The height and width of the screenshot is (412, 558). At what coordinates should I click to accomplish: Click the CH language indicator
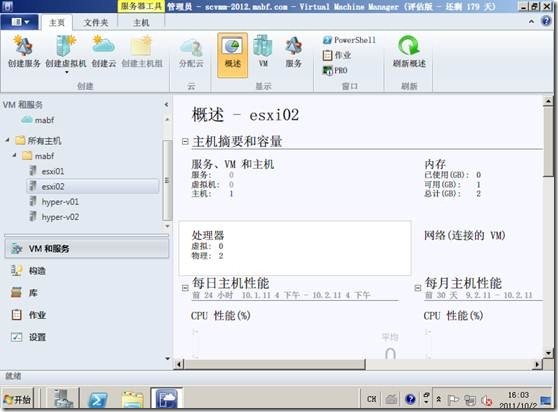click(372, 399)
